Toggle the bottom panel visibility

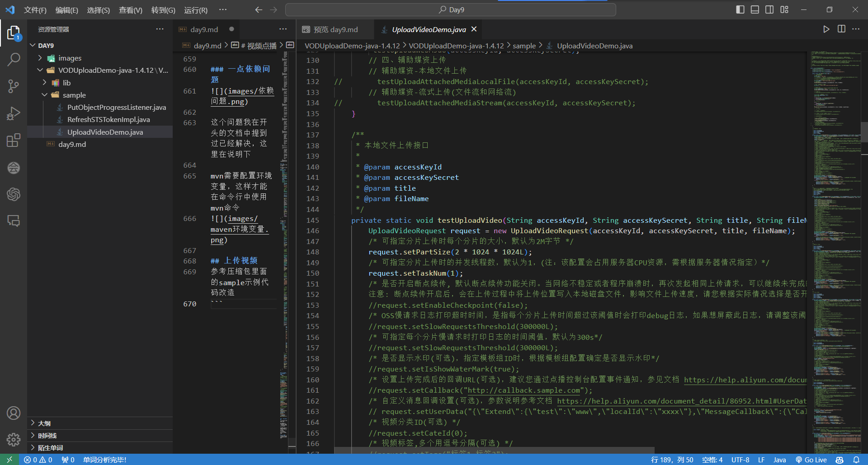coord(755,9)
